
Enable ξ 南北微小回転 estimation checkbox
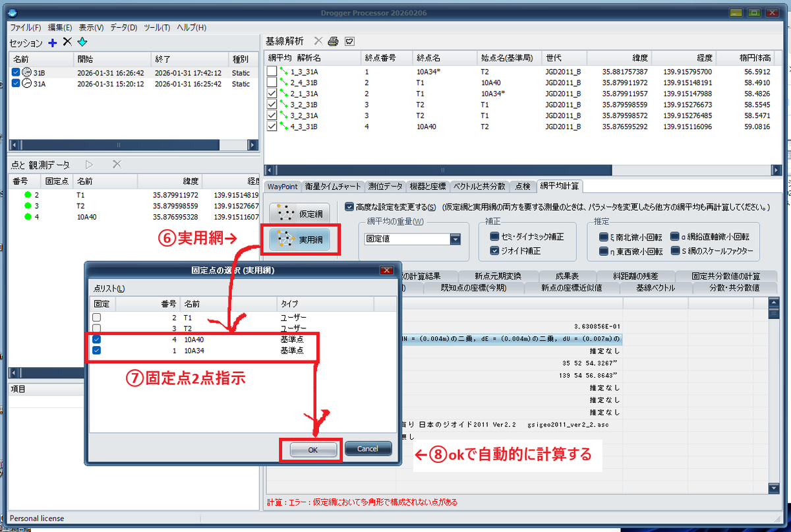(x=603, y=236)
